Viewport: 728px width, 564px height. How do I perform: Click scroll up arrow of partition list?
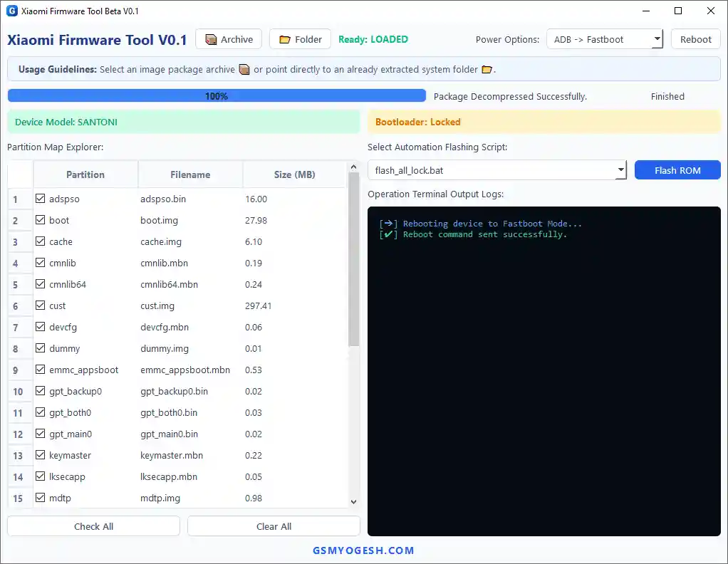point(354,167)
